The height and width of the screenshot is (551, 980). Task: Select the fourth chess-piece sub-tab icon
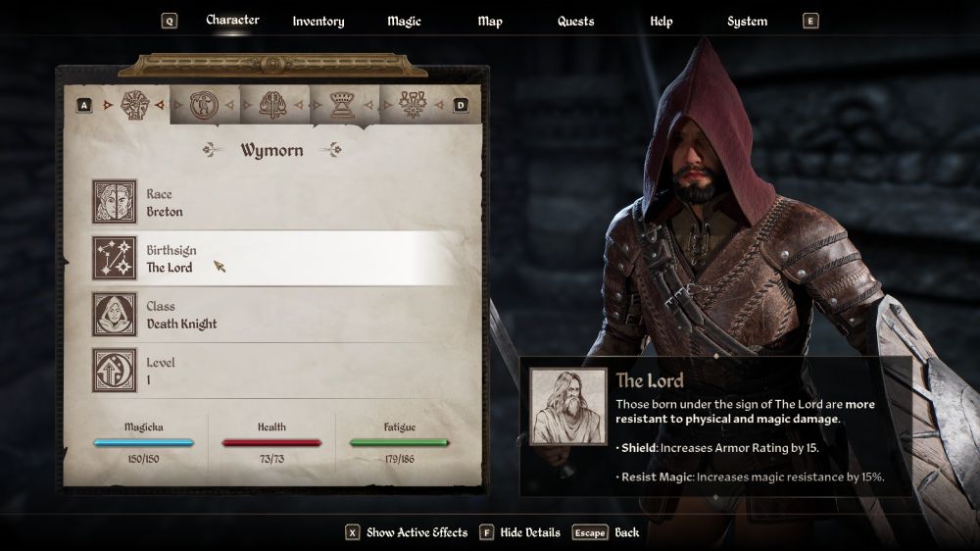click(x=342, y=105)
